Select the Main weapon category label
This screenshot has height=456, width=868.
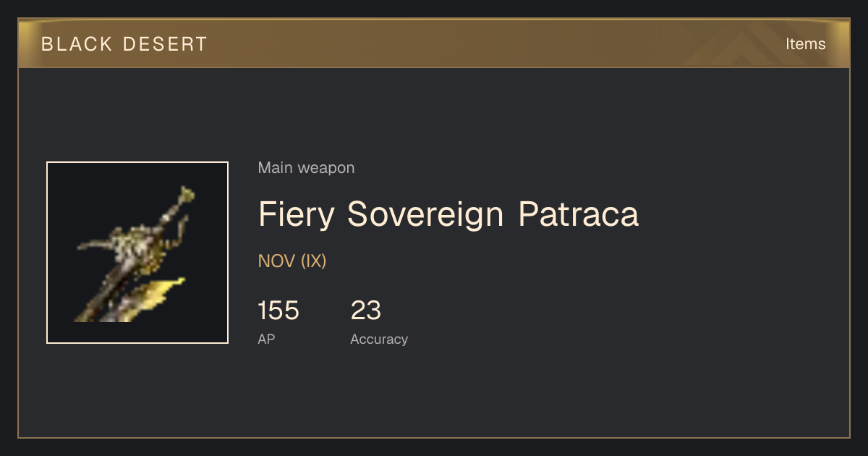(x=306, y=168)
